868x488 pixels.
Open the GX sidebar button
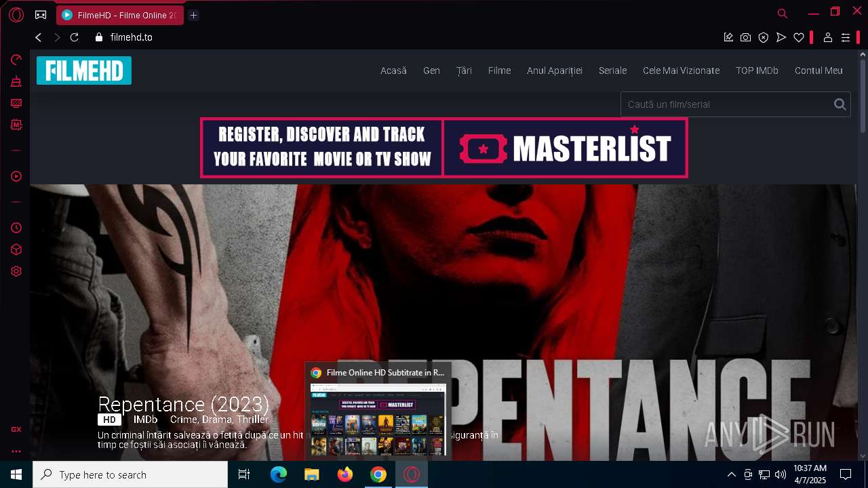(x=16, y=429)
